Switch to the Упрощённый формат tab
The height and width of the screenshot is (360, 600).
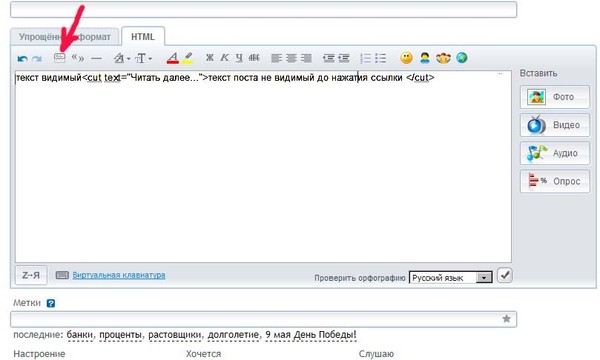[65, 37]
